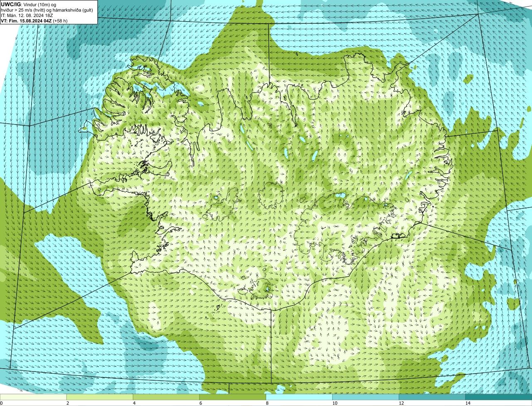This screenshot has width=532, height=406.
Task: Click the '14' tick label on the color scale
Action: (x=468, y=403)
